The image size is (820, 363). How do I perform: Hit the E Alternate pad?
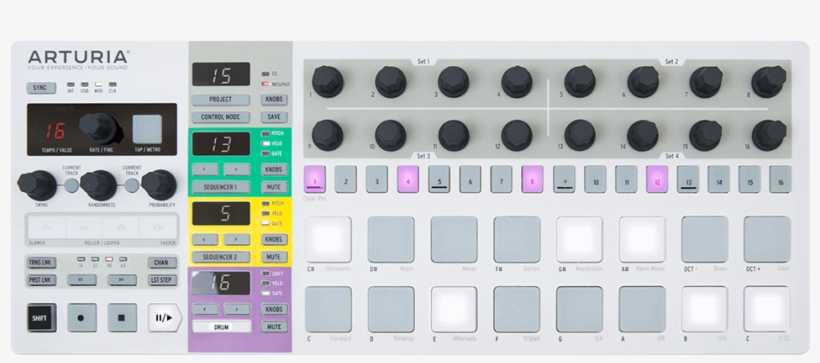454,309
